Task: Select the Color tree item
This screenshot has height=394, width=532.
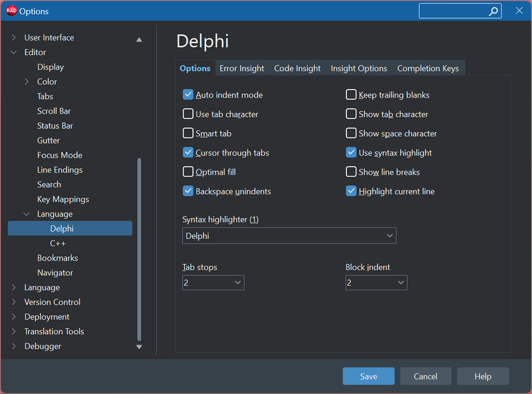Action: coord(47,82)
